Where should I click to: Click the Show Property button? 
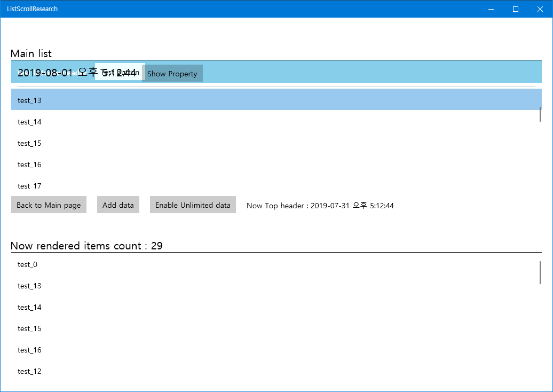coord(172,73)
